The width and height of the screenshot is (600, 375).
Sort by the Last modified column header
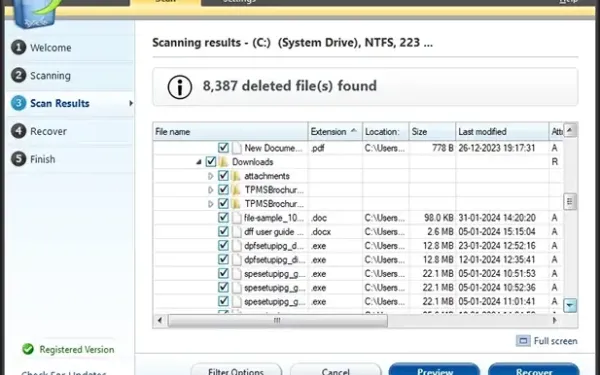tap(502, 132)
